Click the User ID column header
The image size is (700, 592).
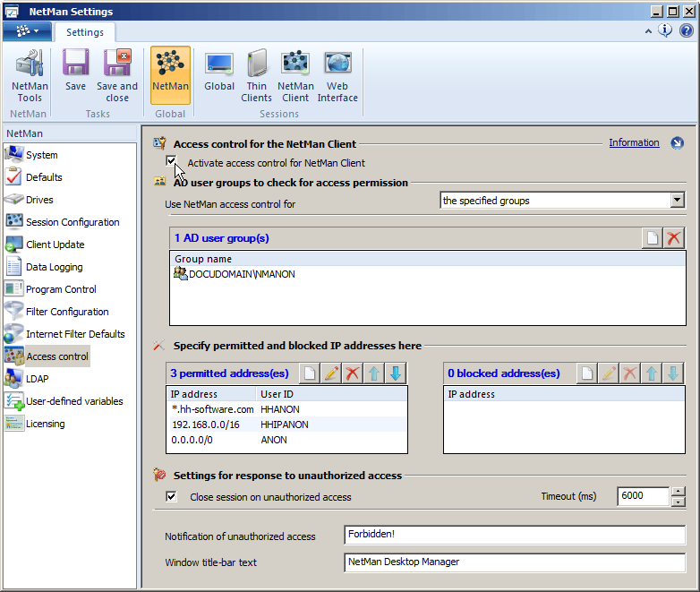tap(331, 394)
